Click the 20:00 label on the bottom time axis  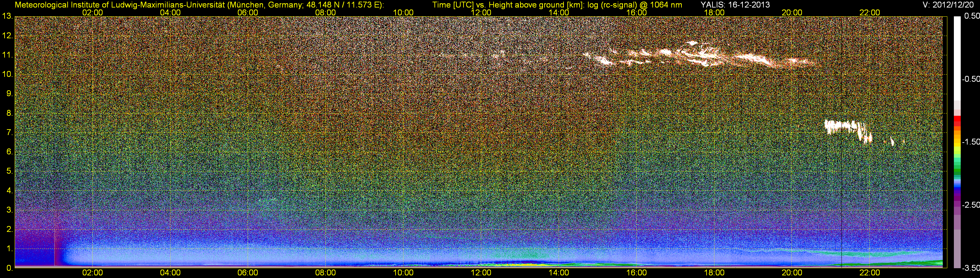[x=792, y=273]
